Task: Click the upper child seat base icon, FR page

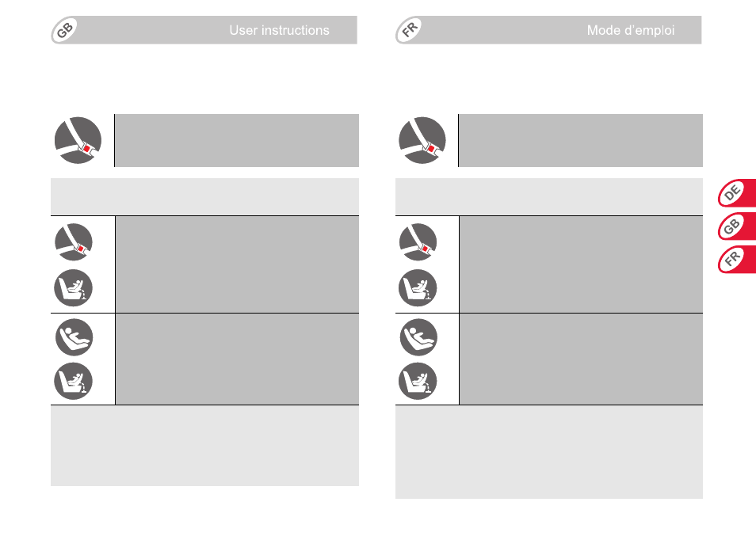Action: (x=418, y=288)
